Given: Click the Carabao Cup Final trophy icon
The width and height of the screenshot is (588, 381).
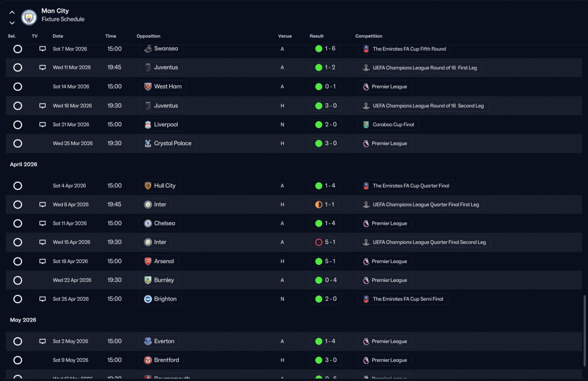Looking at the screenshot, I should coord(366,124).
